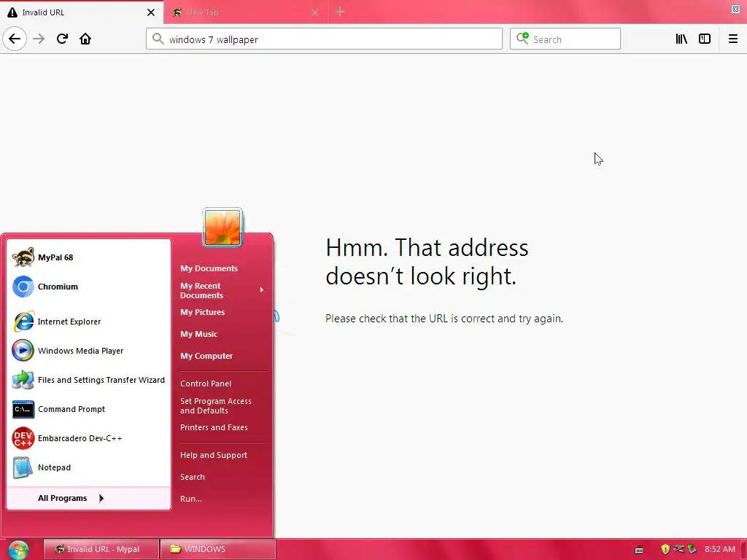
Task: Start the Files and Settings Transfer Wizard
Action: click(89, 380)
